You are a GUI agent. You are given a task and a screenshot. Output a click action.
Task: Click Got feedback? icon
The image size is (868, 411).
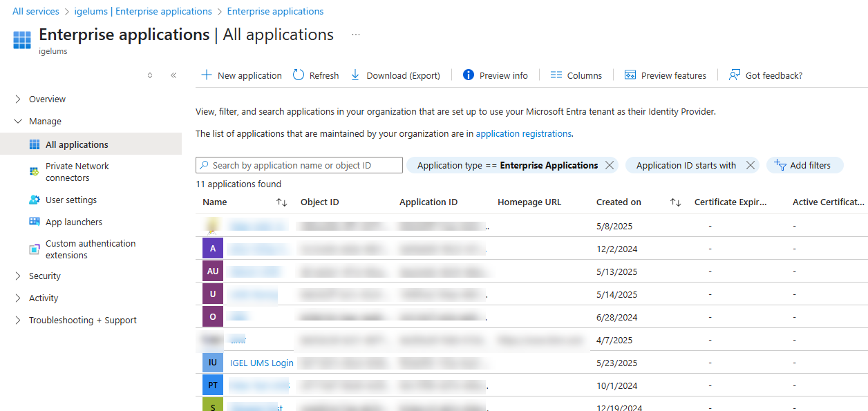[735, 75]
